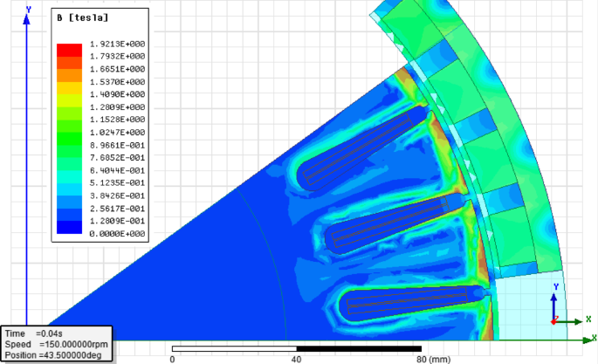Click legend value 0.0000E+000

(117, 234)
